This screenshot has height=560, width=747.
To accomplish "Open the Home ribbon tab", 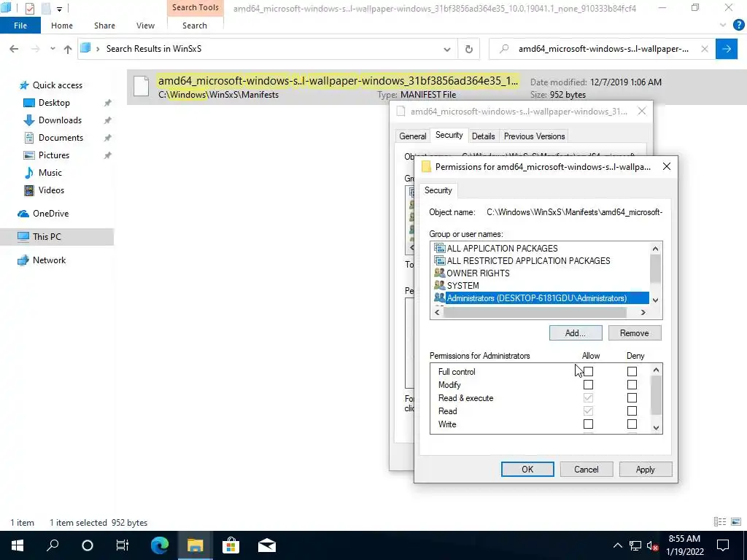I will coord(62,26).
